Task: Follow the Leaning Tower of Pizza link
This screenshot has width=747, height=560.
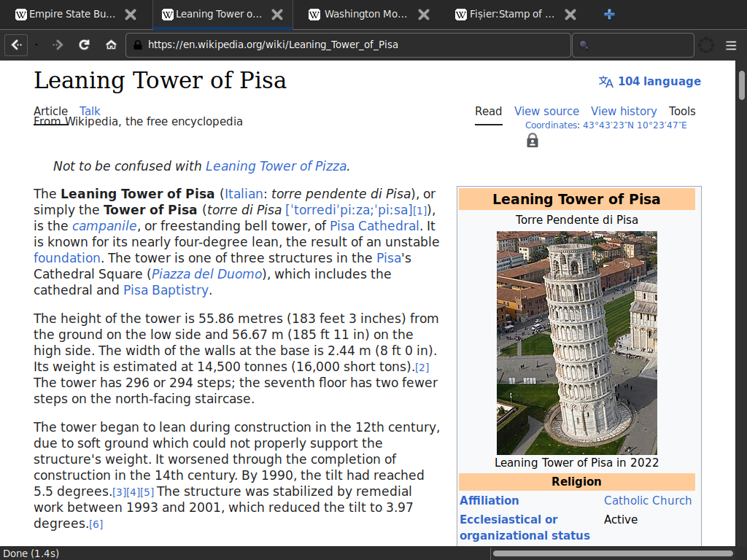Action: point(276,166)
